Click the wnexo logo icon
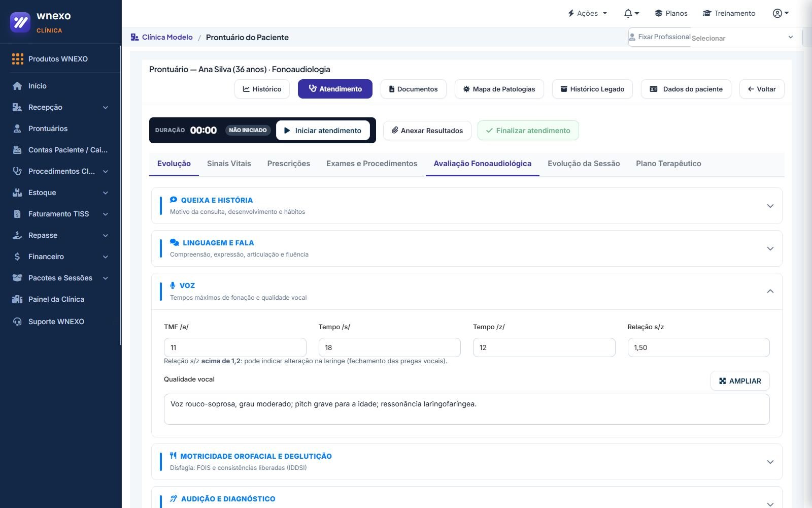The image size is (812, 508). (21, 22)
